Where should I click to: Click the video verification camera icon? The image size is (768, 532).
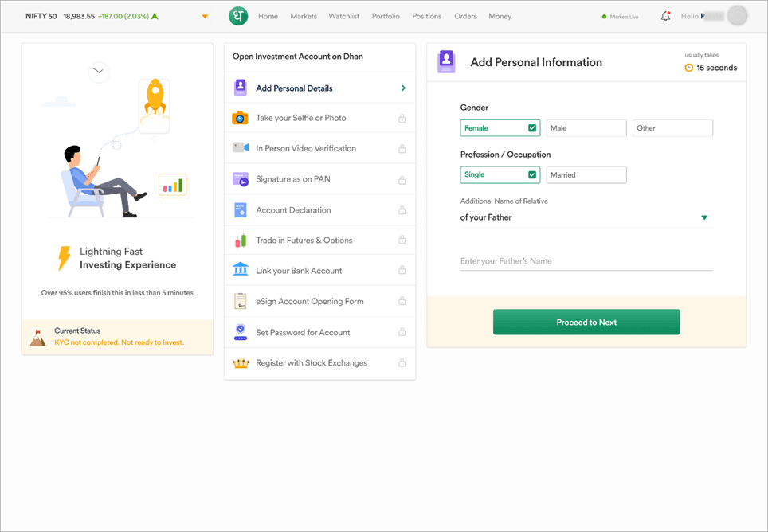[x=240, y=148]
